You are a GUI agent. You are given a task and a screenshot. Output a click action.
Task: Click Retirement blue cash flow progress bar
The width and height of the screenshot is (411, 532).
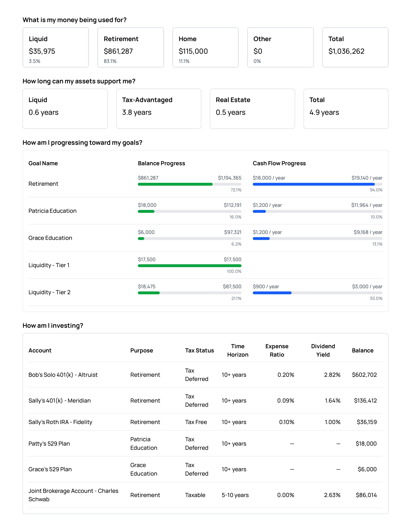click(x=314, y=184)
